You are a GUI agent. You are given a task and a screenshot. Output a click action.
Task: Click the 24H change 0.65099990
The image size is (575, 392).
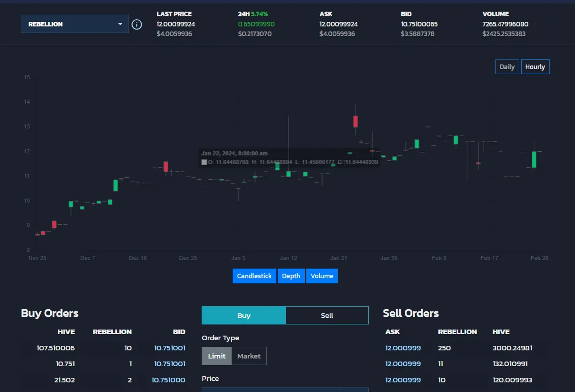coord(257,24)
